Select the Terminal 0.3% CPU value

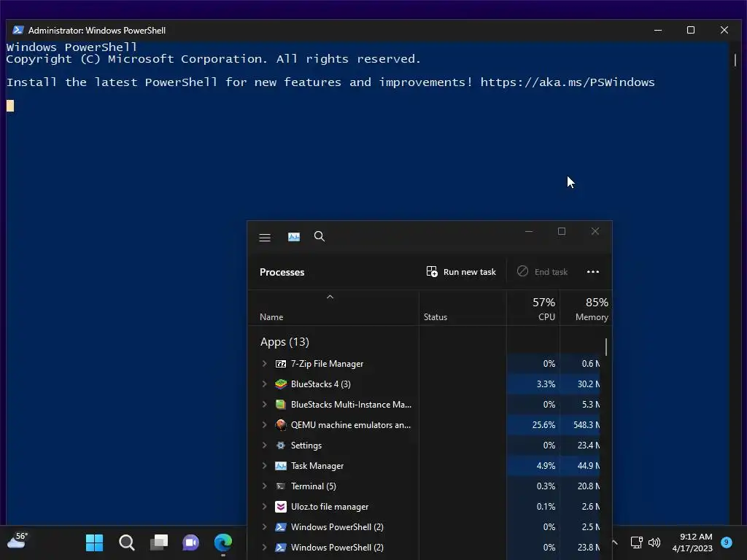pyautogui.click(x=546, y=486)
